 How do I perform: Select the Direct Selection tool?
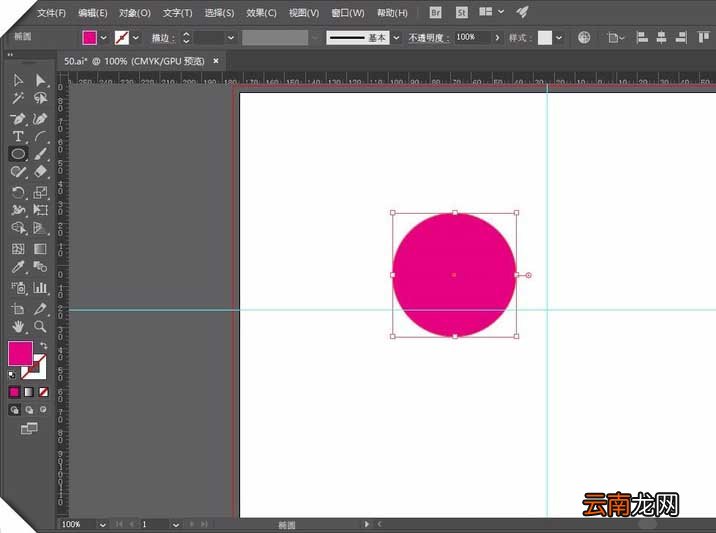coord(40,81)
